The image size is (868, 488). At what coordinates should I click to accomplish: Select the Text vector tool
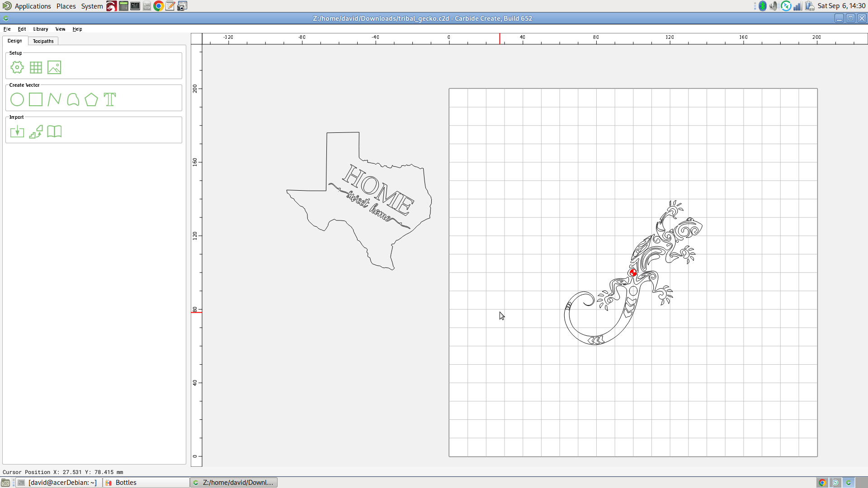tap(110, 99)
